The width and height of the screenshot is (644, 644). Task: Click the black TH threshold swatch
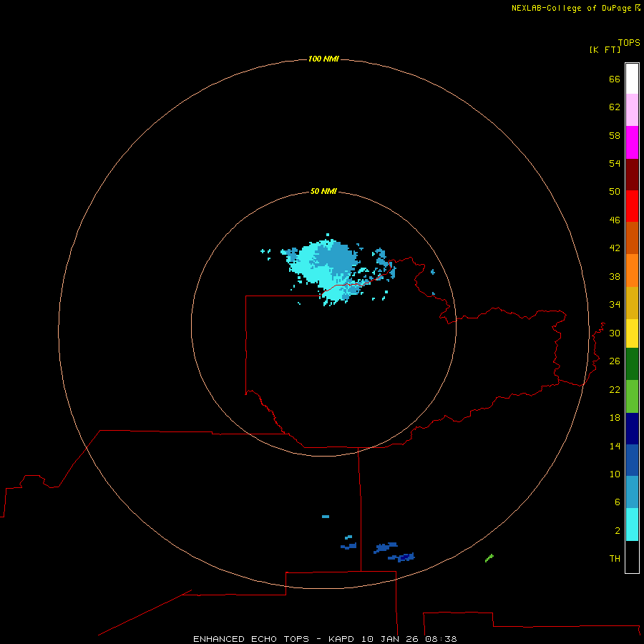point(632,557)
